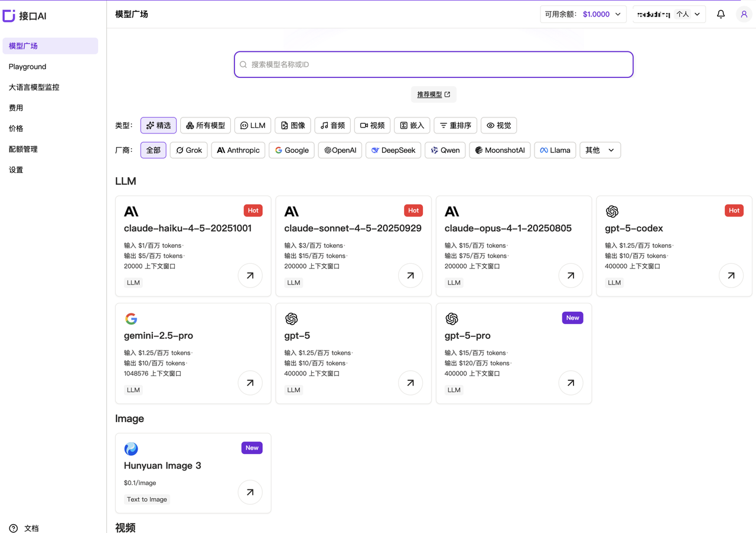
Task: Focus the 搜索模型名称或ID search field
Action: [x=434, y=64]
